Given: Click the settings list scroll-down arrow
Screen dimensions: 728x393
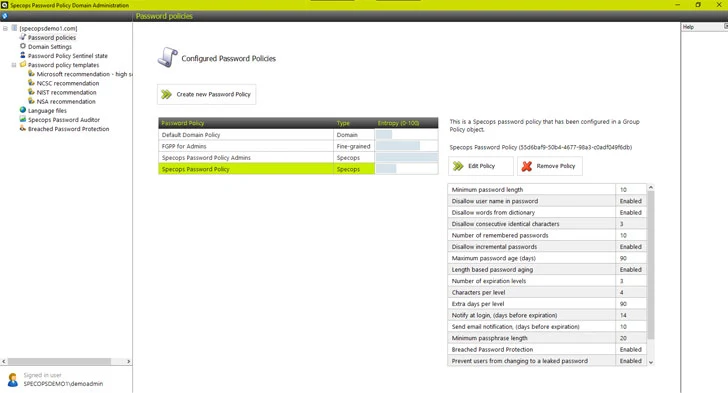Looking at the screenshot, I should (x=650, y=361).
